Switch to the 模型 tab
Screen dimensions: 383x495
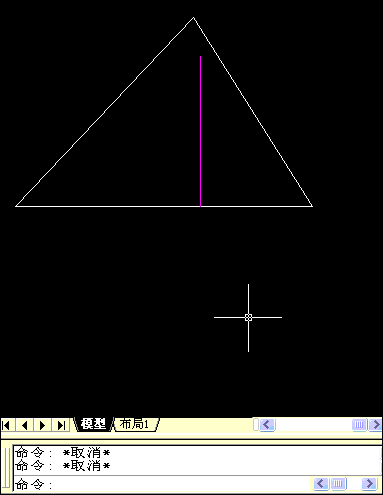[x=94, y=424]
